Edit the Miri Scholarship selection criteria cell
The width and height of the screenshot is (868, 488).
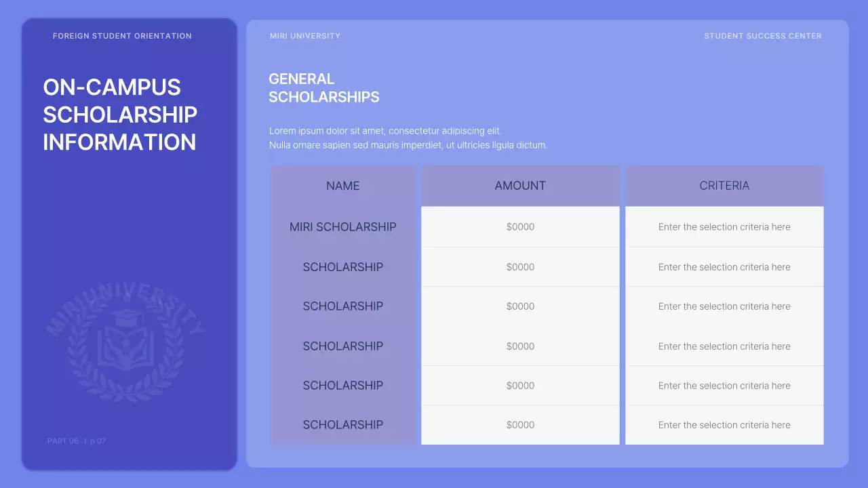tap(724, 227)
